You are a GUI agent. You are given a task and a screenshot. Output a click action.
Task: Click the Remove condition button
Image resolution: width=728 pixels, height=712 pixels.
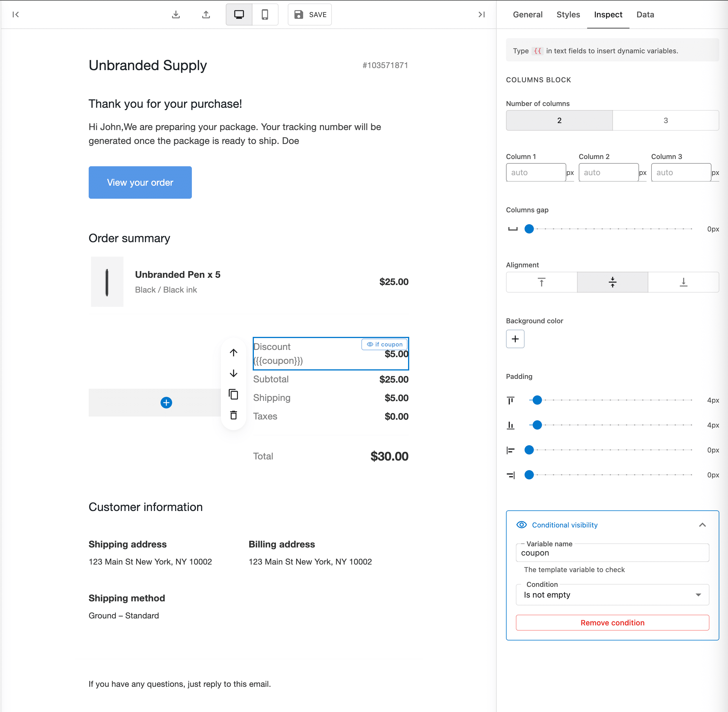pos(612,622)
